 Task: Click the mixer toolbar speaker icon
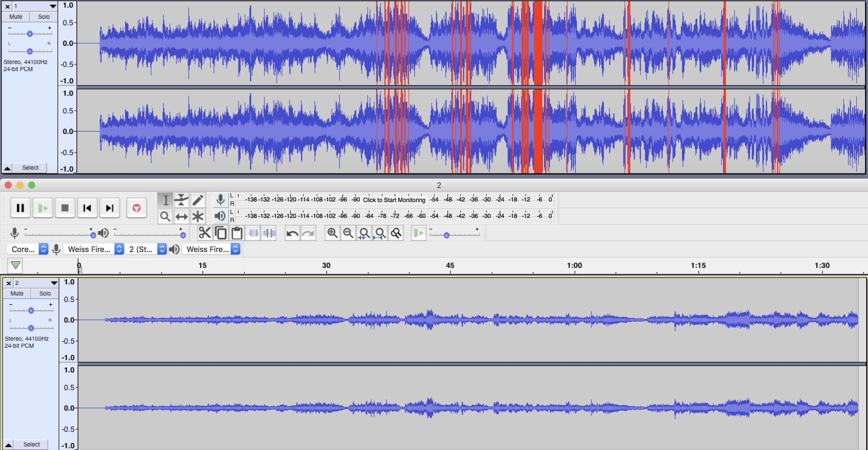(103, 233)
